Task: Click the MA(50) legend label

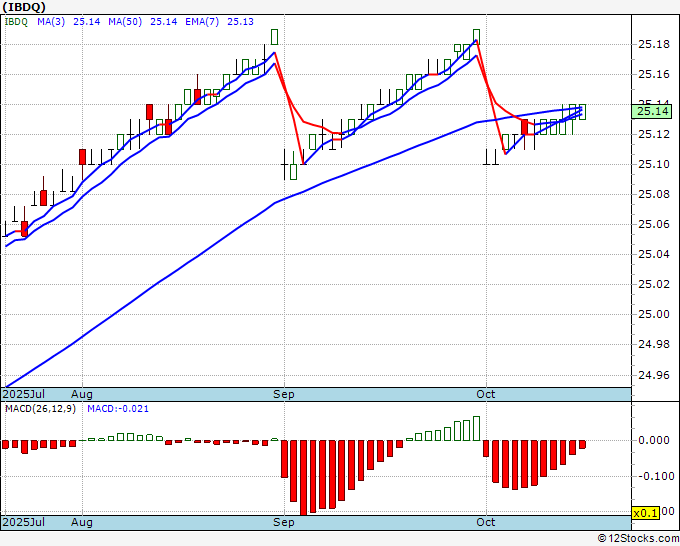Action: tap(125, 22)
